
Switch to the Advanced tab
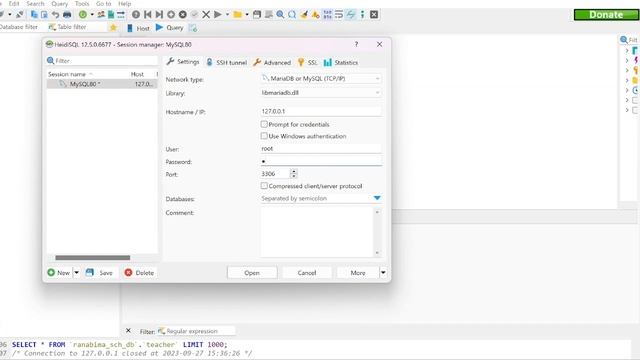(272, 62)
